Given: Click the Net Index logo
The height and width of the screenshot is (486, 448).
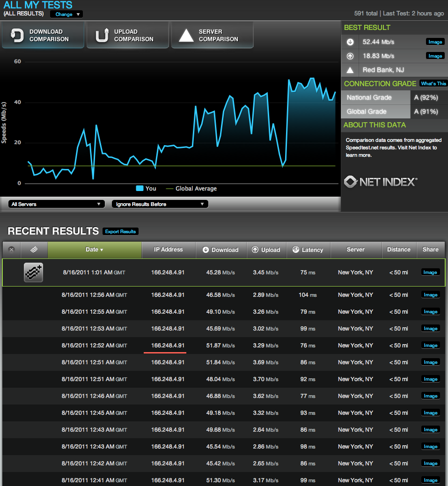Looking at the screenshot, I should (381, 182).
